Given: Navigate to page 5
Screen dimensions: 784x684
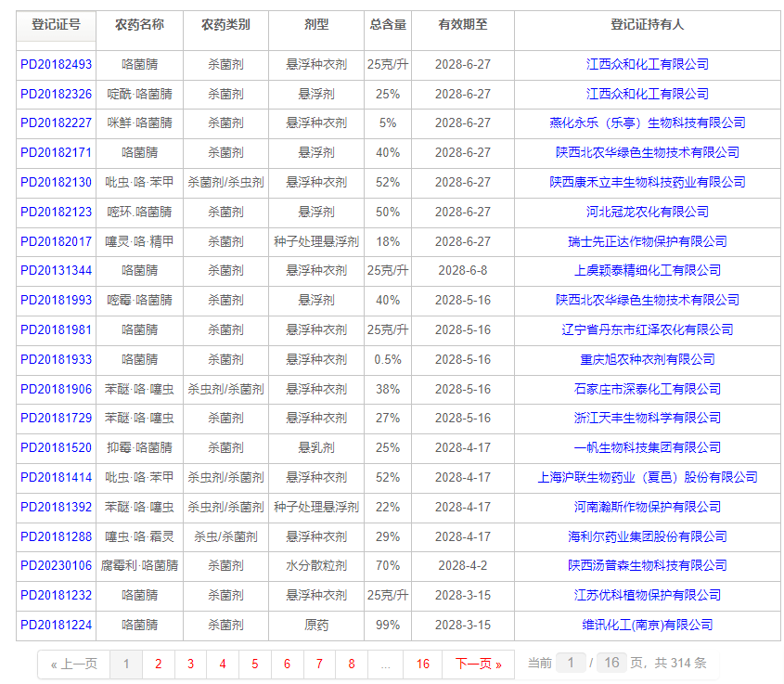Looking at the screenshot, I should click(x=255, y=665).
